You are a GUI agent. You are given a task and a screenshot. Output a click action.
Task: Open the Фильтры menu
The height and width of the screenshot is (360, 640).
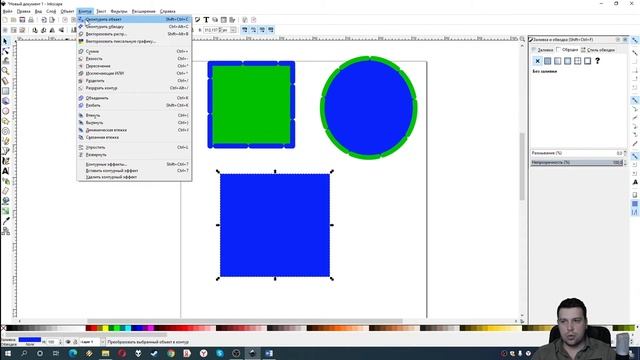tap(119, 11)
